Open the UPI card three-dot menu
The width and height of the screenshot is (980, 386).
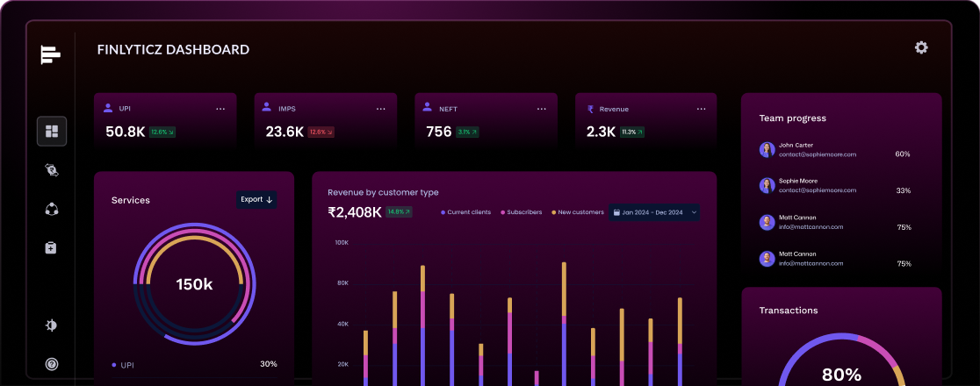point(220,109)
